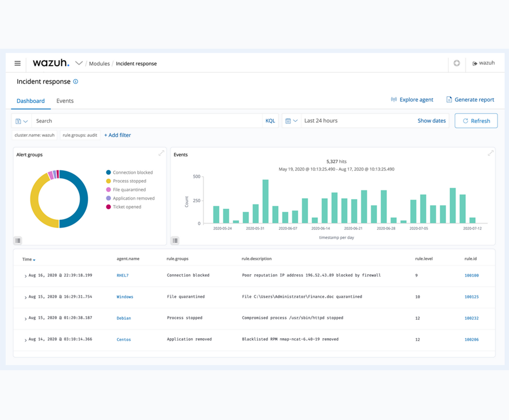Toggle legend list in Alert groups panel
The width and height of the screenshot is (509, 420).
(18, 241)
